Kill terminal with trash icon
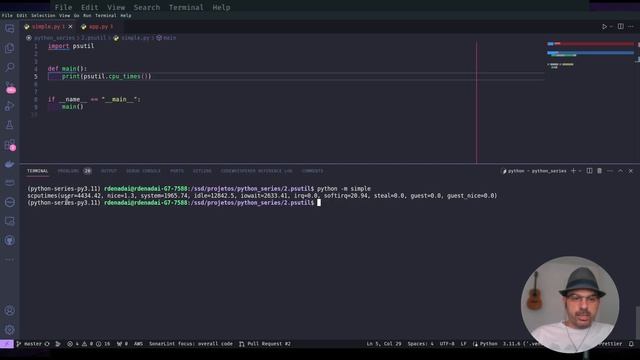 [x=600, y=171]
